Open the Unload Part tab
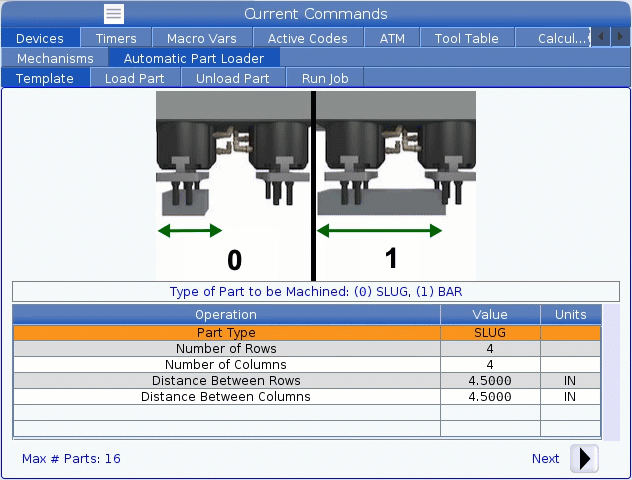Viewport: 632px width, 480px height. click(233, 78)
